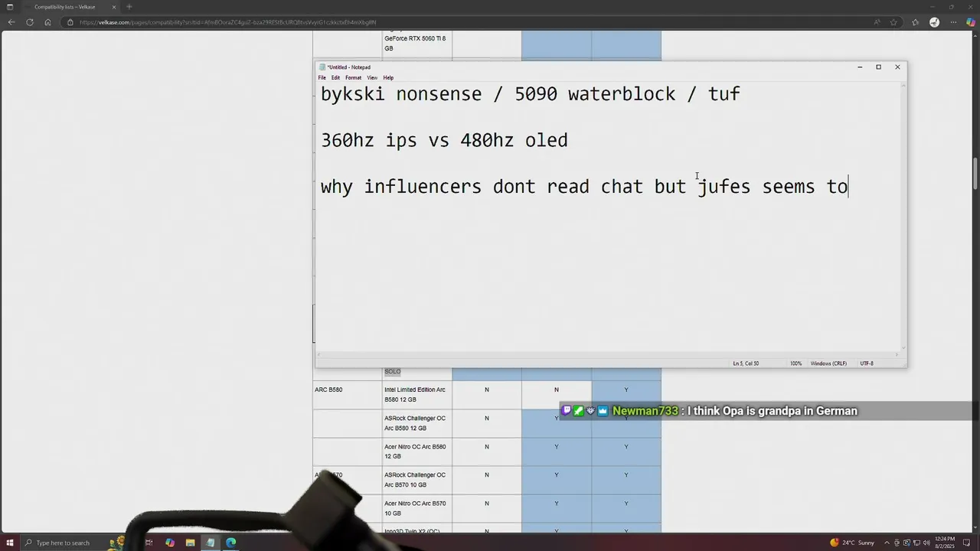Switch to Microsoft Edge on the taskbar
Image resolution: width=980 pixels, height=551 pixels.
click(231, 543)
